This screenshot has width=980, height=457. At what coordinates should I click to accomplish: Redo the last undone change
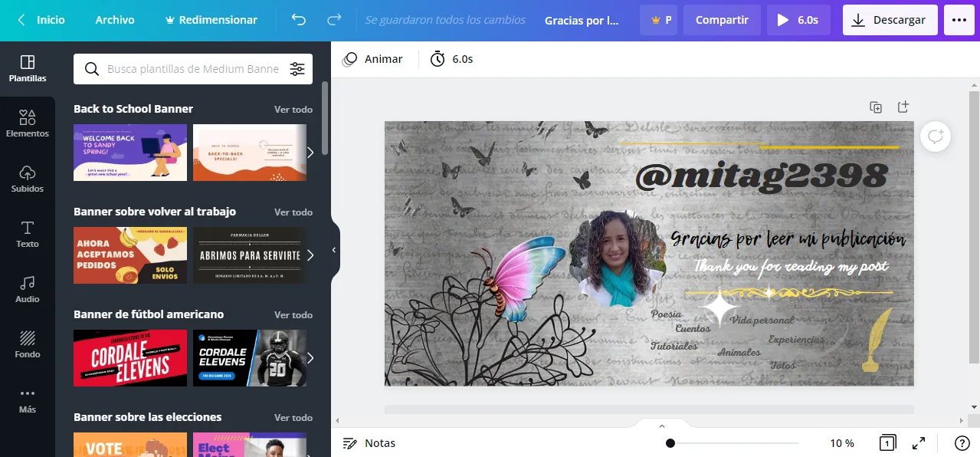pyautogui.click(x=334, y=20)
